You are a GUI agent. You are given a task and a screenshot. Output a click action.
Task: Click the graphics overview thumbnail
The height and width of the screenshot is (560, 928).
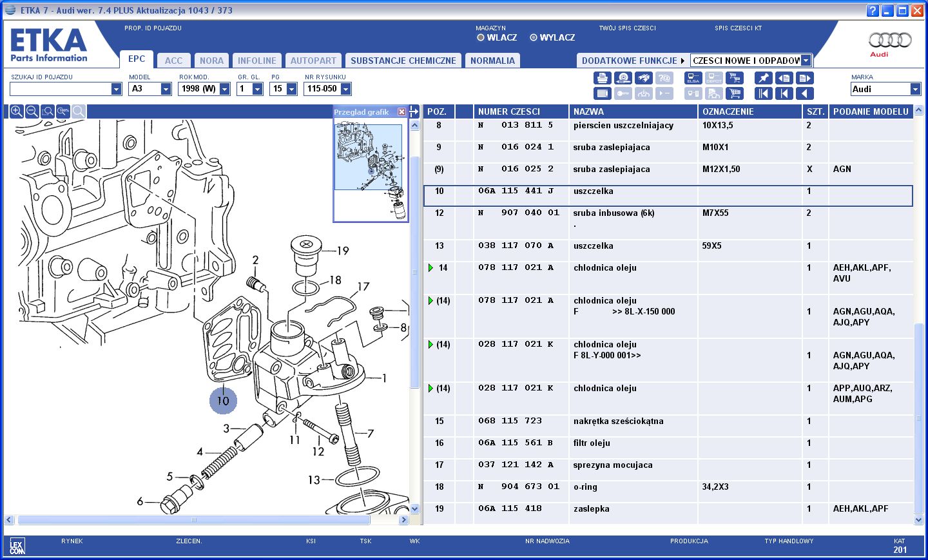(371, 171)
